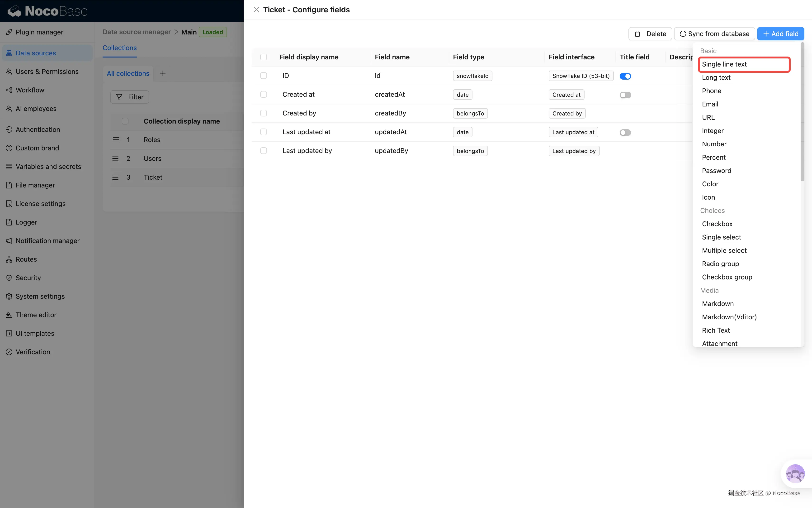Click the NocoBase logo
Screen dimensions: 812x508
[x=47, y=11]
